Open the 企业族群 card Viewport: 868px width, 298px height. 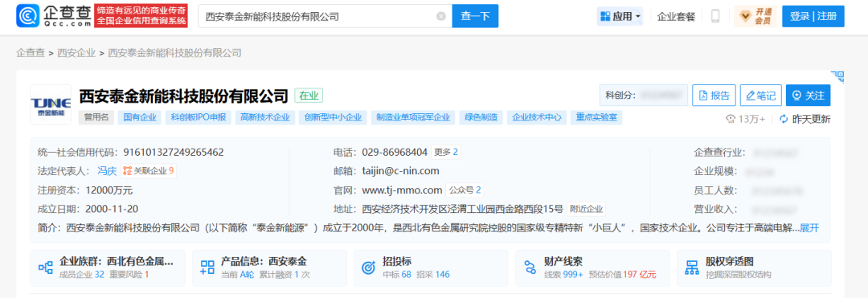click(x=108, y=267)
